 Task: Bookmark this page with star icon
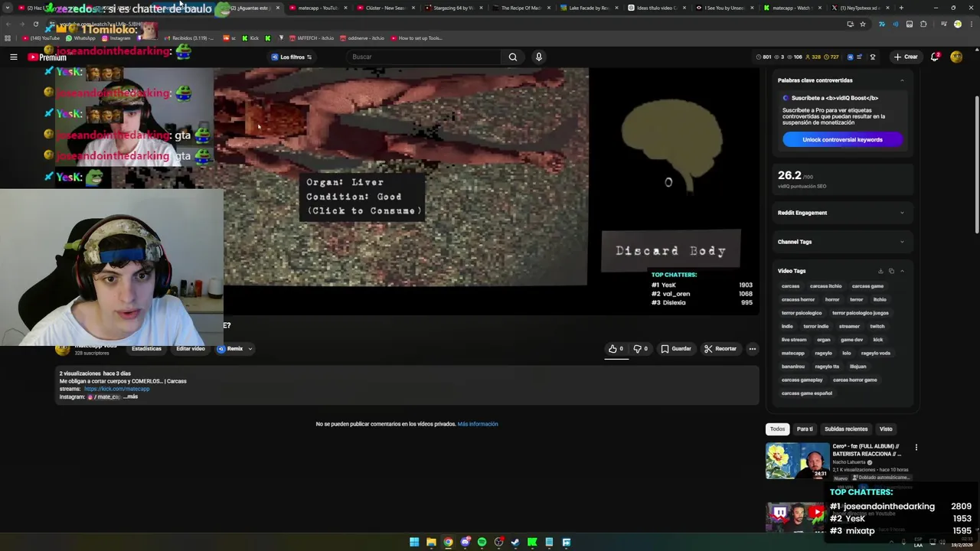point(863,24)
